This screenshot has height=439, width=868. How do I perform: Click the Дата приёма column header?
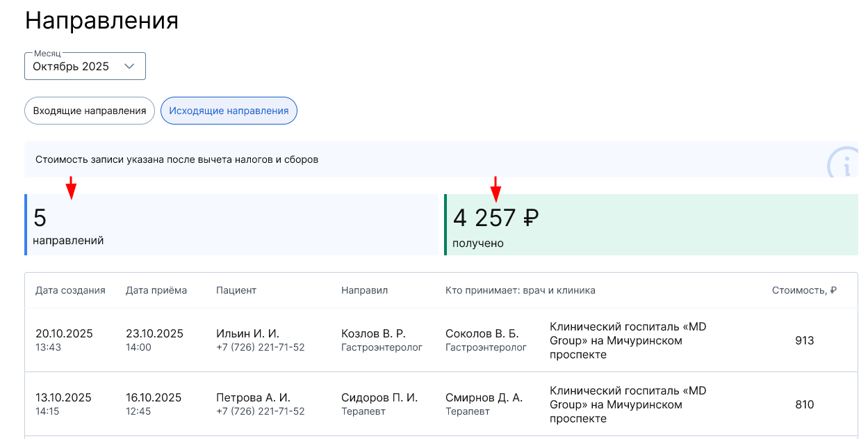click(156, 290)
